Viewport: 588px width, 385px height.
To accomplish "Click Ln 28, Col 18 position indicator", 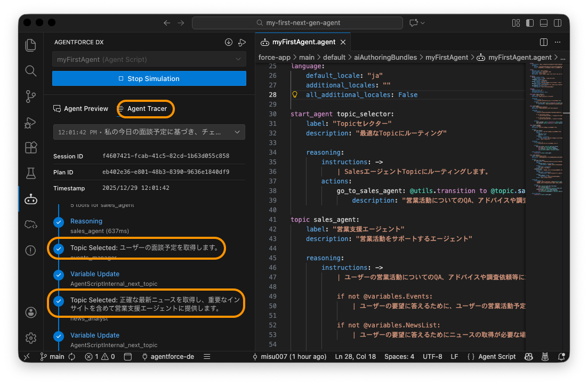I will point(355,357).
